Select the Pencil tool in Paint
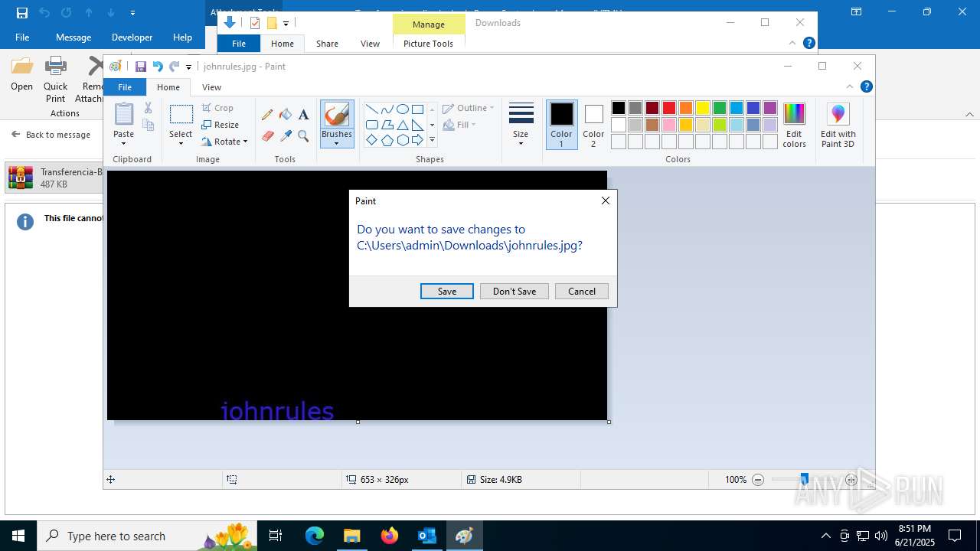 tap(267, 115)
